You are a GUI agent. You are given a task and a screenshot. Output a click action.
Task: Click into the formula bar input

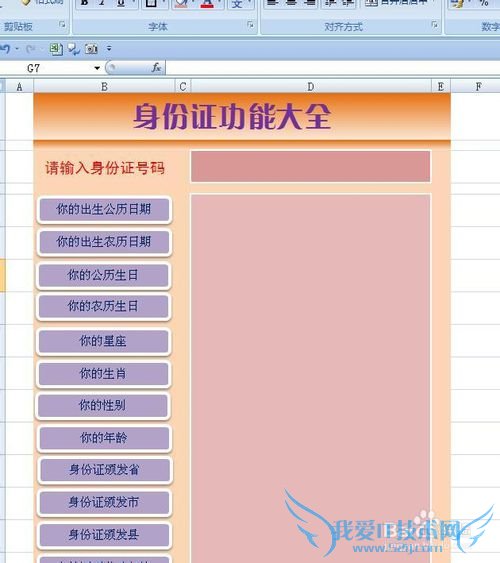coord(332,68)
